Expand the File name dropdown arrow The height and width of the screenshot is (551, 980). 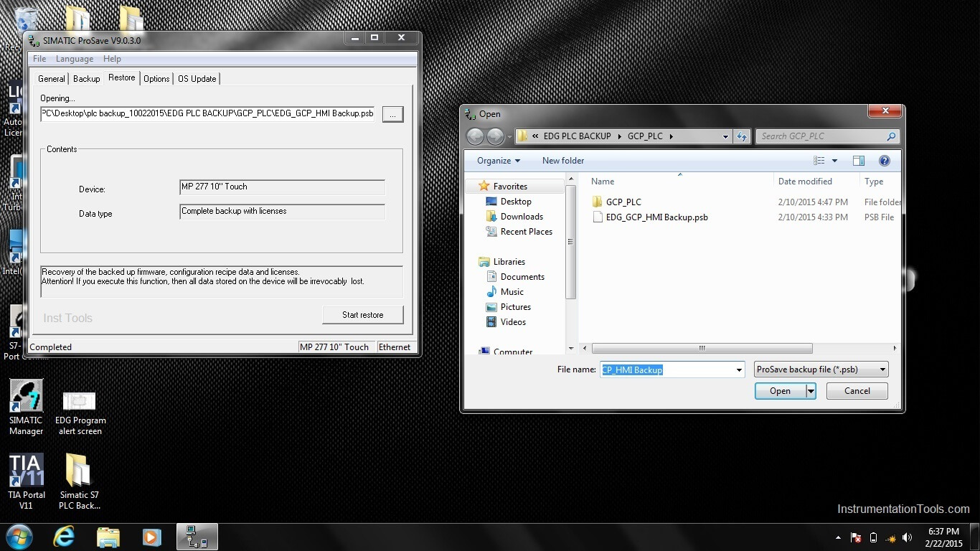[739, 369]
